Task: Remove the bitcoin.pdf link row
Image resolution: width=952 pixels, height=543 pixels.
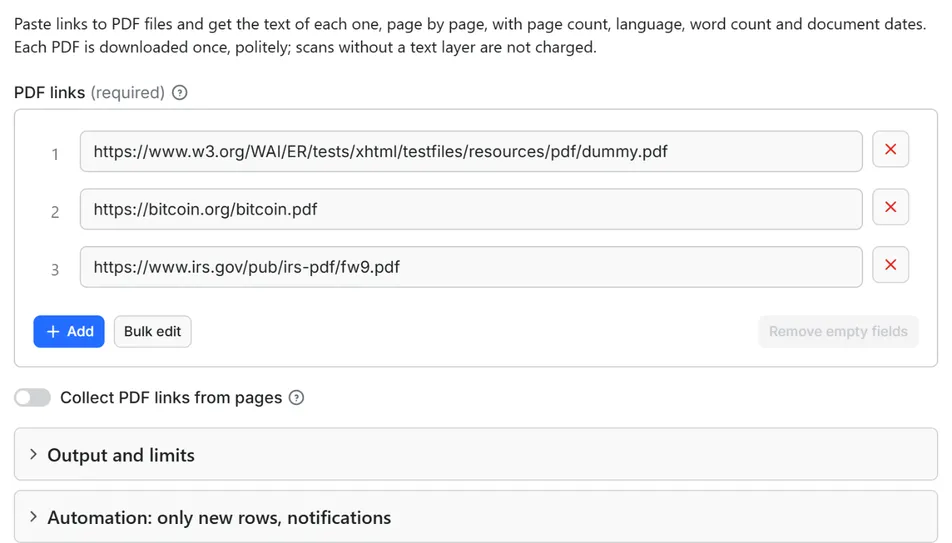Action: (890, 207)
